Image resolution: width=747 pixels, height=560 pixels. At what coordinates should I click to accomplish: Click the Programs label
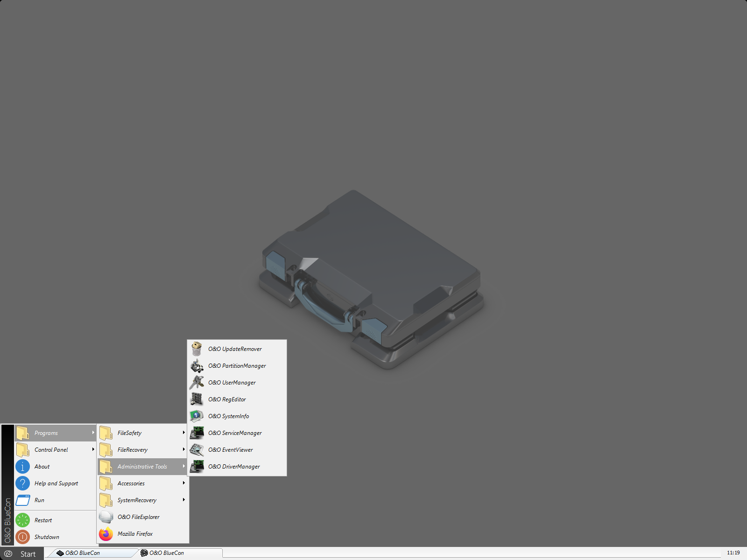46,433
